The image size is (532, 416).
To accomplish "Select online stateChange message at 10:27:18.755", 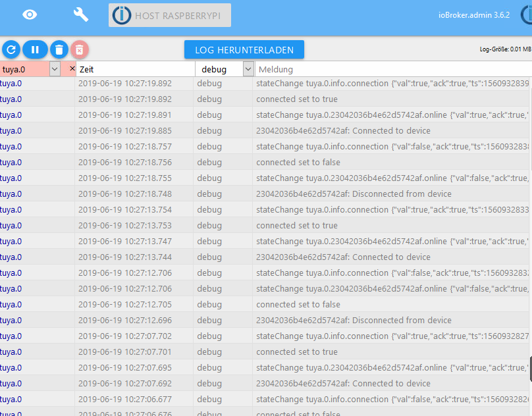I will click(x=392, y=178).
